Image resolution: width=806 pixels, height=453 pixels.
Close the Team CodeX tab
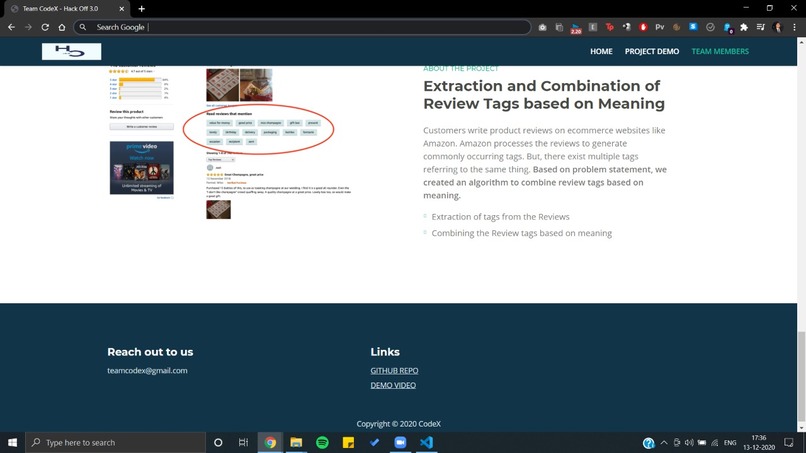(122, 9)
